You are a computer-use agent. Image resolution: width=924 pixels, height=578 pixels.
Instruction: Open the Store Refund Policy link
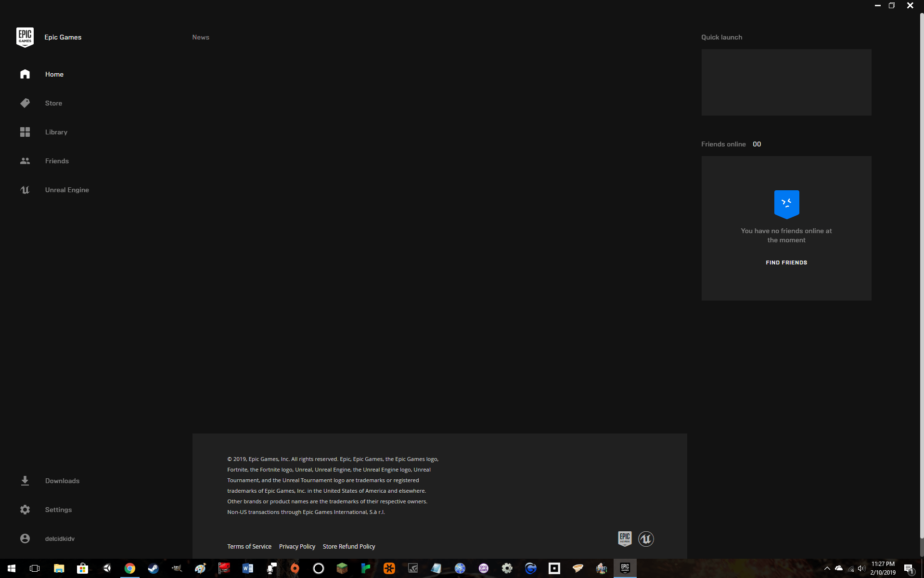pos(348,546)
